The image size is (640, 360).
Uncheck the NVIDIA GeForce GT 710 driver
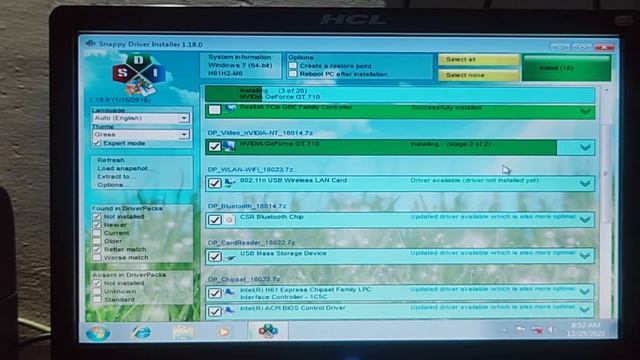point(215,146)
